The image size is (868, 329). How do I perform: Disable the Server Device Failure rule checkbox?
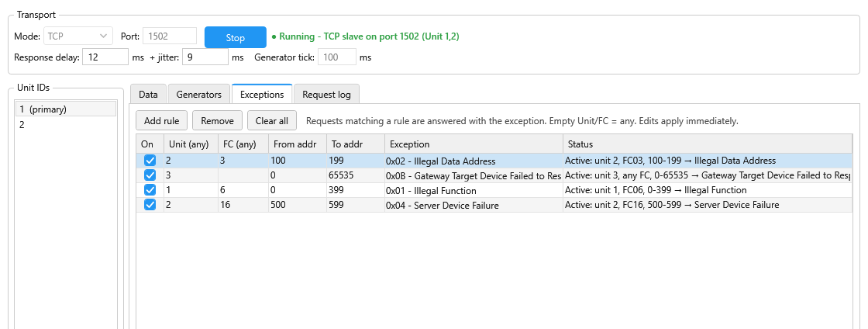pyautogui.click(x=150, y=204)
